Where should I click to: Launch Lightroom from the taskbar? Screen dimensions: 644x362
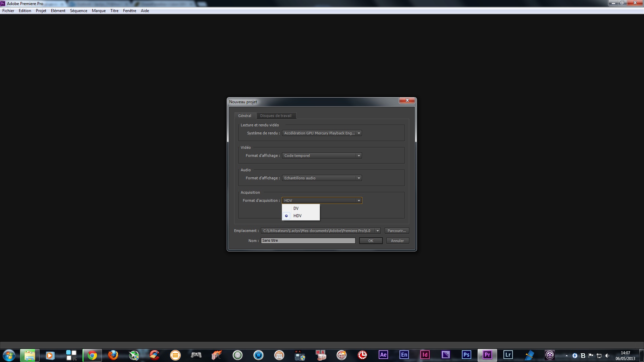[x=508, y=355]
